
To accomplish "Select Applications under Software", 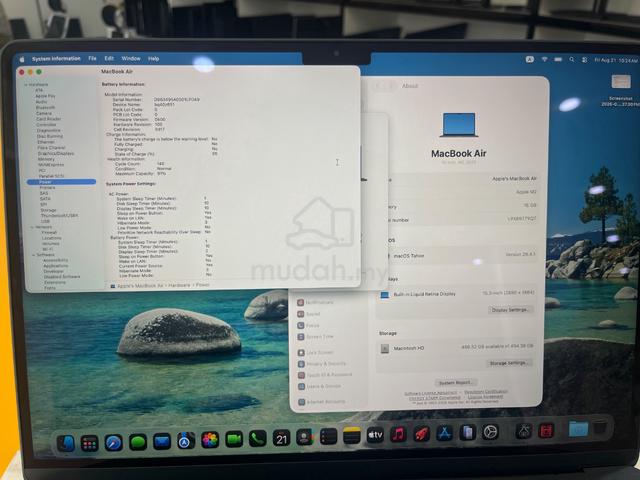I will pyautogui.click(x=56, y=266).
